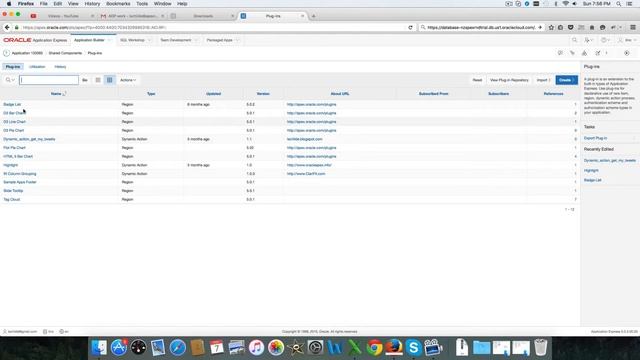
Task: Click the up-arrow breadcrumb icon
Action: 6,53
